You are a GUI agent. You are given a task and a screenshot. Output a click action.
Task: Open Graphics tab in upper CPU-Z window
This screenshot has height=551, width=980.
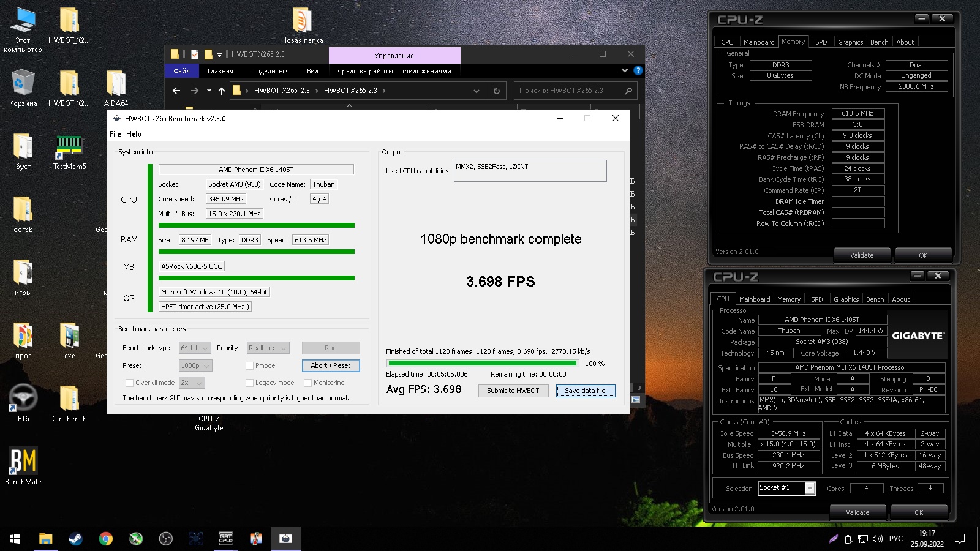point(850,42)
